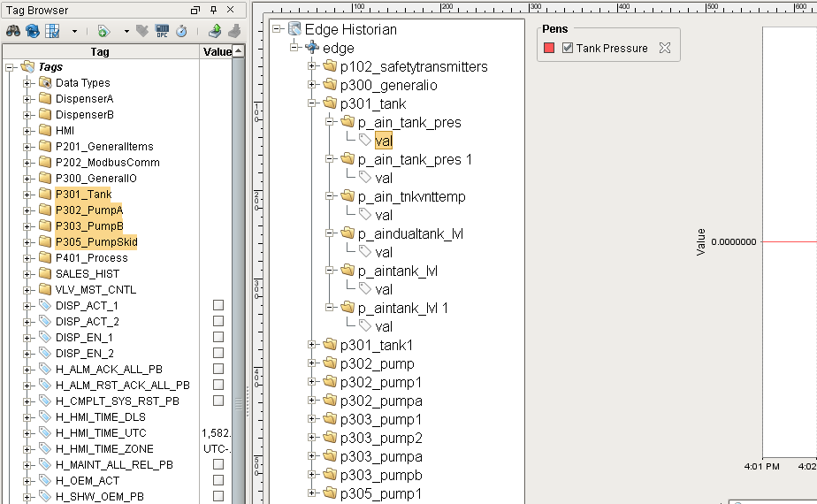Select P302_PumpA folder label
The width and height of the screenshot is (817, 504).
click(89, 210)
